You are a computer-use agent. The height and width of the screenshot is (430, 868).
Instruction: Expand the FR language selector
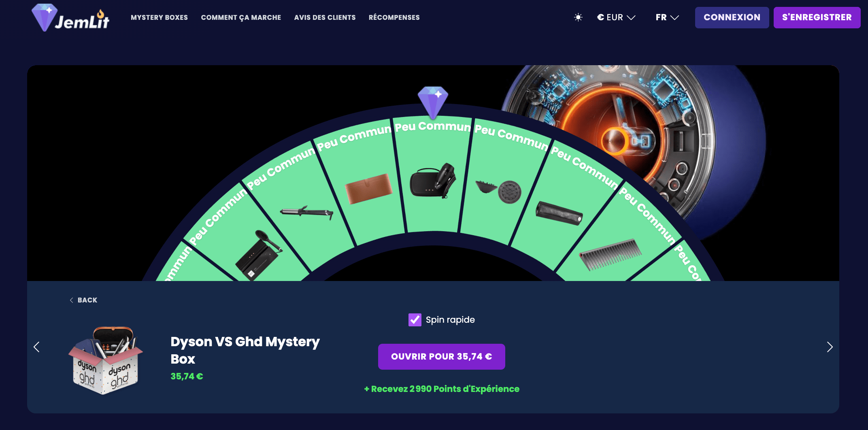(x=667, y=17)
